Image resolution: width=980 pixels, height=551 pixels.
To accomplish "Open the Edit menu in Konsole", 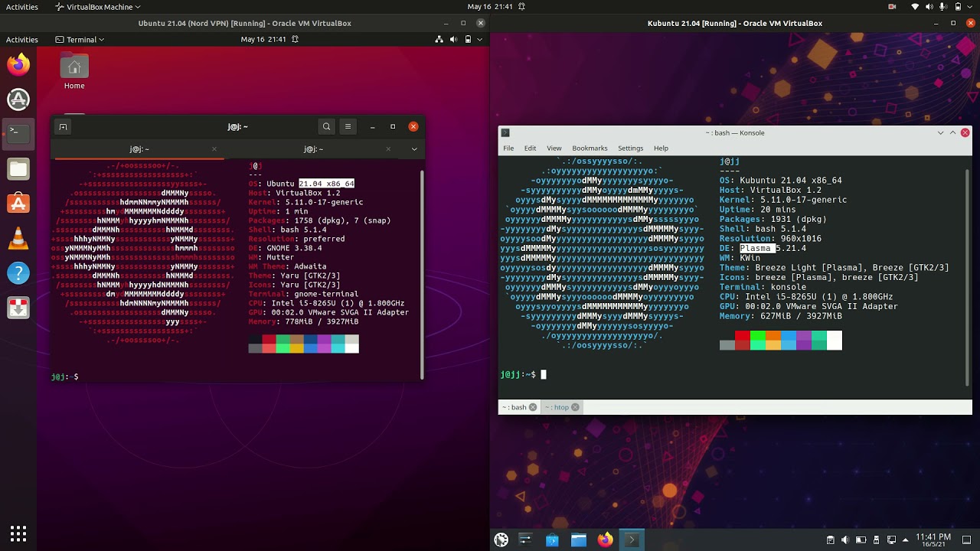I will (x=530, y=148).
